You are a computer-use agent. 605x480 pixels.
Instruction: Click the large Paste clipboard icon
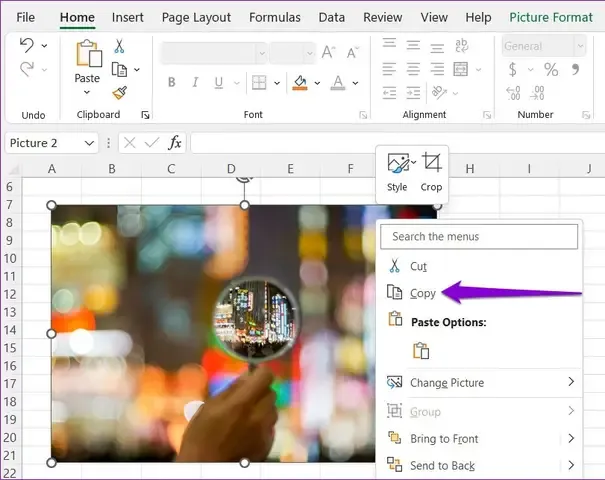click(88, 53)
